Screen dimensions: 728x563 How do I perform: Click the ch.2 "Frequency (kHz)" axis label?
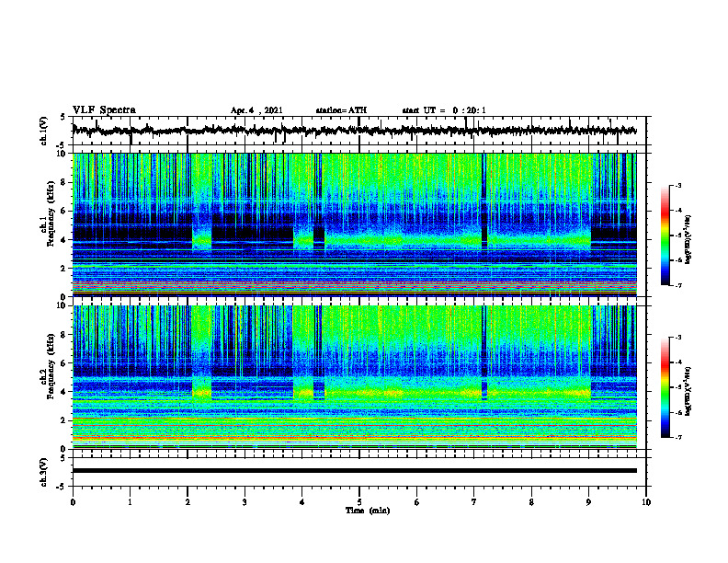click(x=51, y=366)
